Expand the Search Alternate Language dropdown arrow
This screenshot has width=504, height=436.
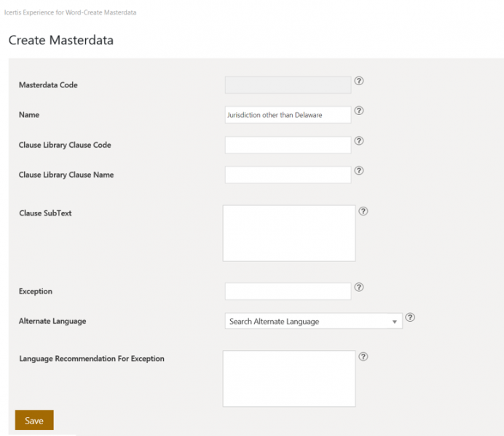click(x=394, y=321)
